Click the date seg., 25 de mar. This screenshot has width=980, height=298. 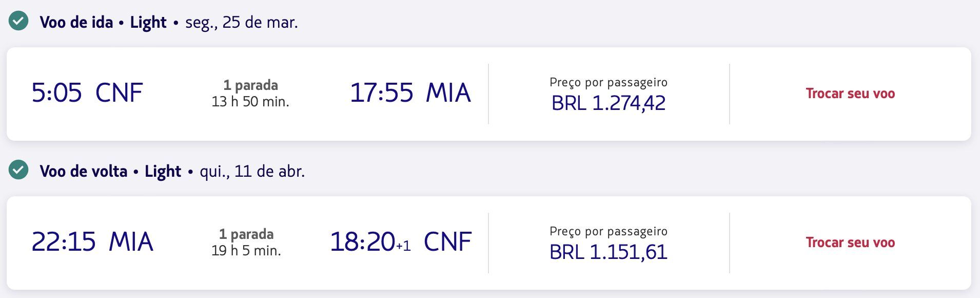[241, 22]
